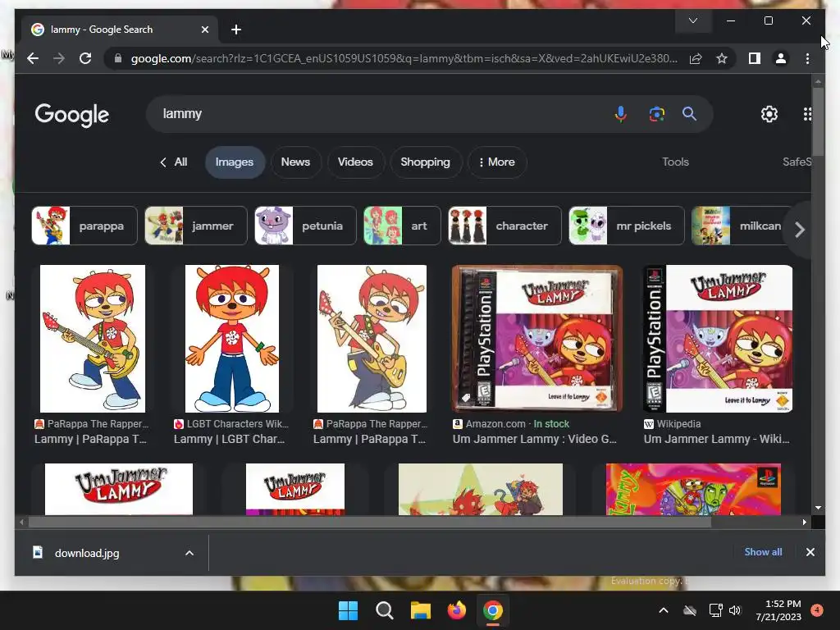Open Windows taskbar search
Image resolution: width=840 pixels, height=630 pixels.
tap(384, 610)
